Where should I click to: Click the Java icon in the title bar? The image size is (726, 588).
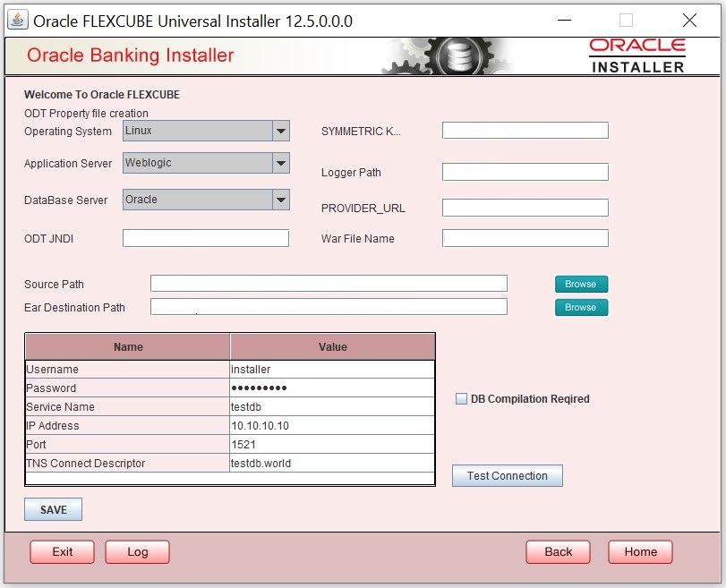[x=18, y=21]
